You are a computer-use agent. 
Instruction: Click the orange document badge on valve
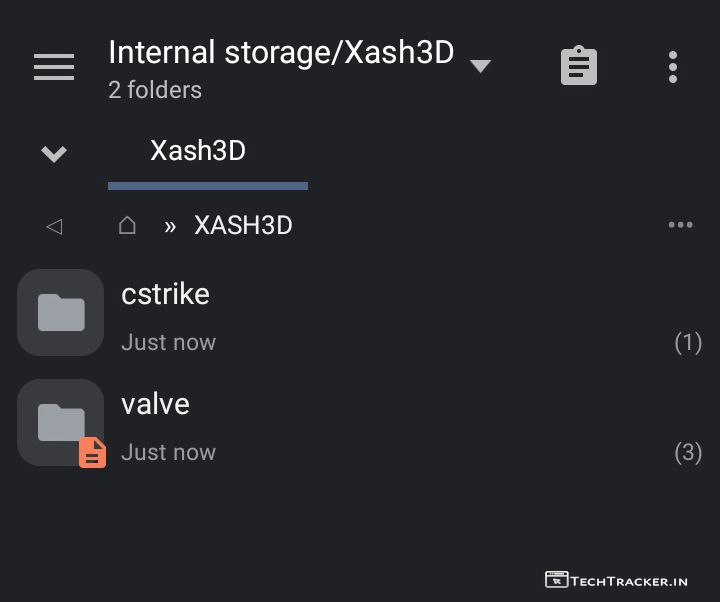point(92,453)
